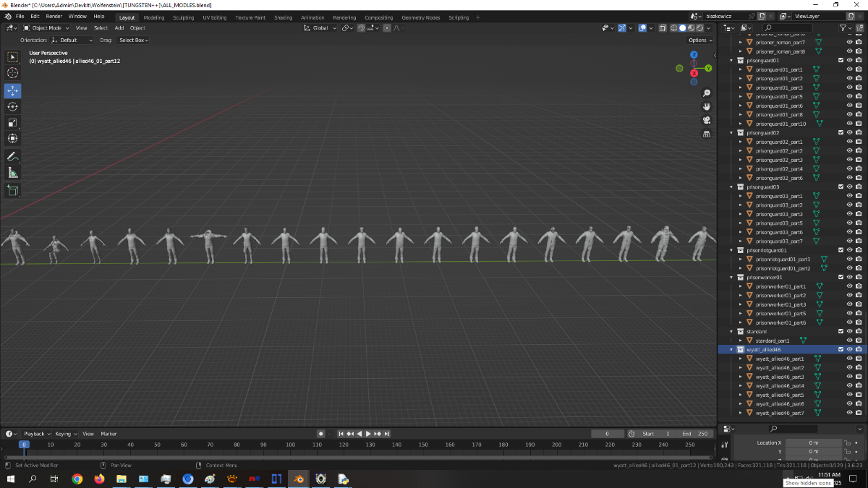This screenshot has height=488, width=868.
Task: Click the zoom magnifier viewport icon
Action: (x=707, y=93)
